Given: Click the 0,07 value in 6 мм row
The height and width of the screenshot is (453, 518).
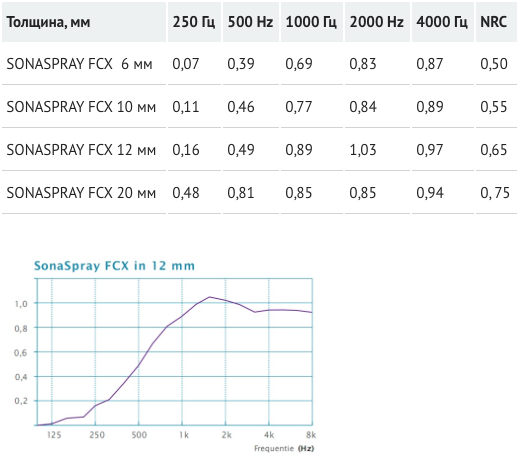Looking at the screenshot, I should coord(186,64).
